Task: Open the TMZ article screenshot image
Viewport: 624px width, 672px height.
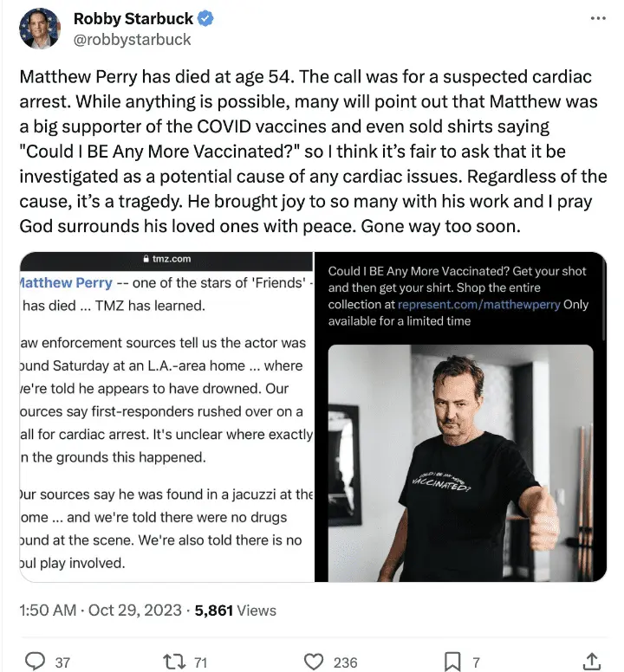Action: pyautogui.click(x=166, y=416)
